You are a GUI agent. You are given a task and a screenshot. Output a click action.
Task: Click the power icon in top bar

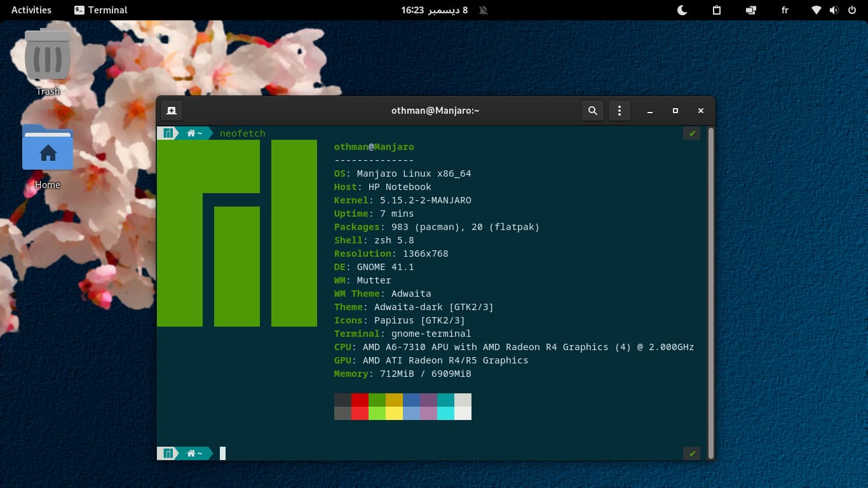[x=851, y=10]
